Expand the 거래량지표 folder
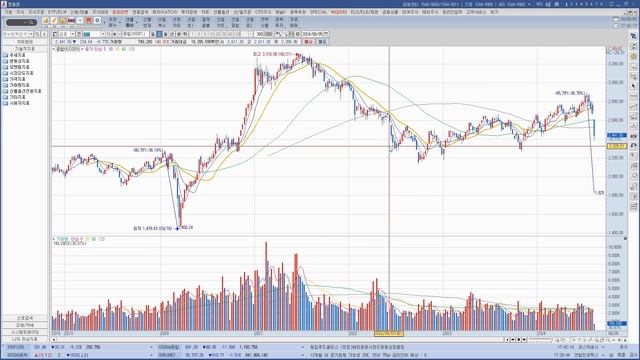 pyautogui.click(x=16, y=85)
